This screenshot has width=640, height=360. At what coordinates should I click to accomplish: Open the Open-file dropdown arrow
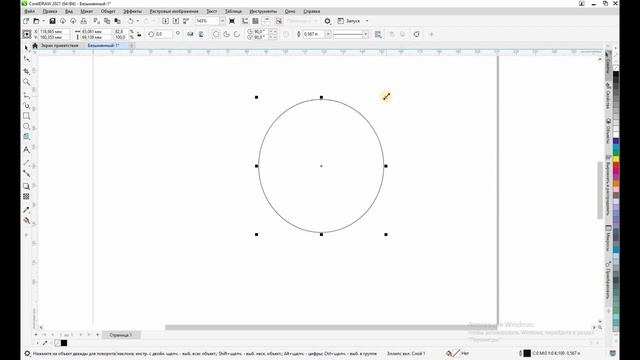[43, 21]
